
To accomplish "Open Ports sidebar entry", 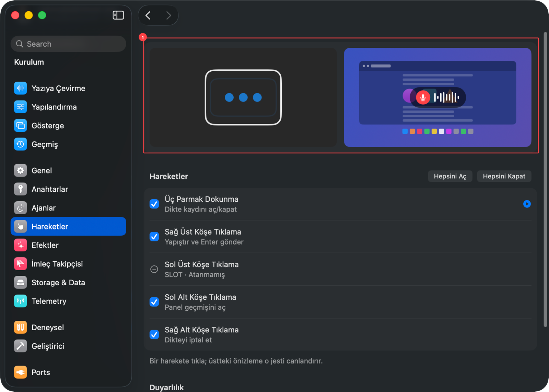I will [x=68, y=372].
